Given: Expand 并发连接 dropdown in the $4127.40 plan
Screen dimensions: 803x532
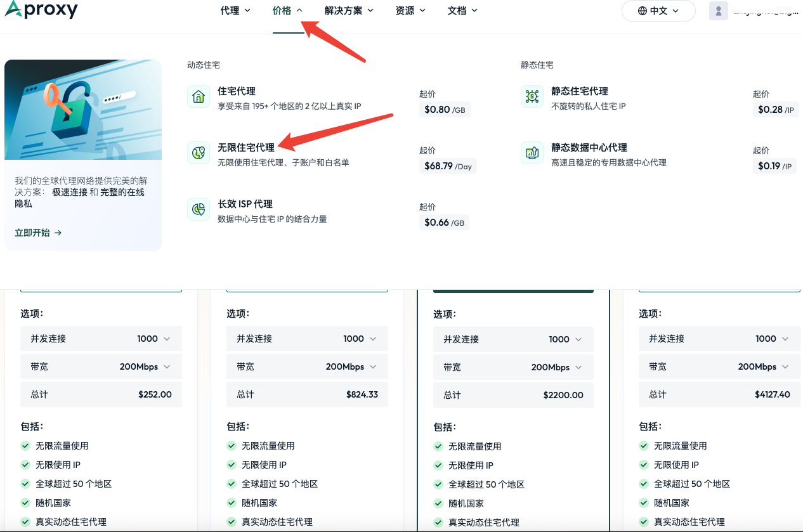Looking at the screenshot, I should coord(719,339).
